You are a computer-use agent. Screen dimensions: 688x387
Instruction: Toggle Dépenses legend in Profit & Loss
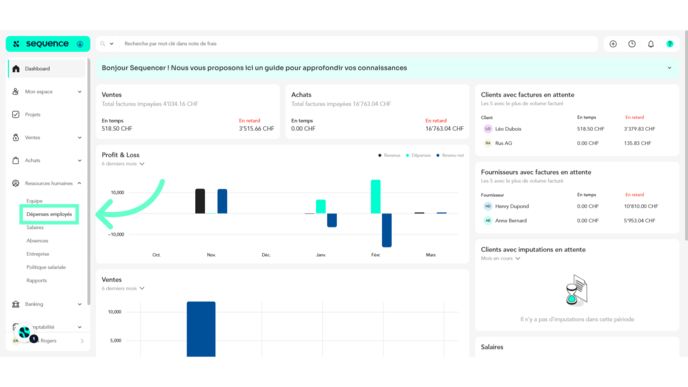(x=418, y=155)
